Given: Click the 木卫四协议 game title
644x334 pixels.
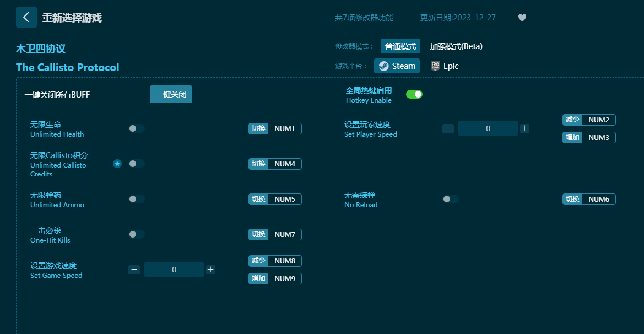Looking at the screenshot, I should [41, 49].
